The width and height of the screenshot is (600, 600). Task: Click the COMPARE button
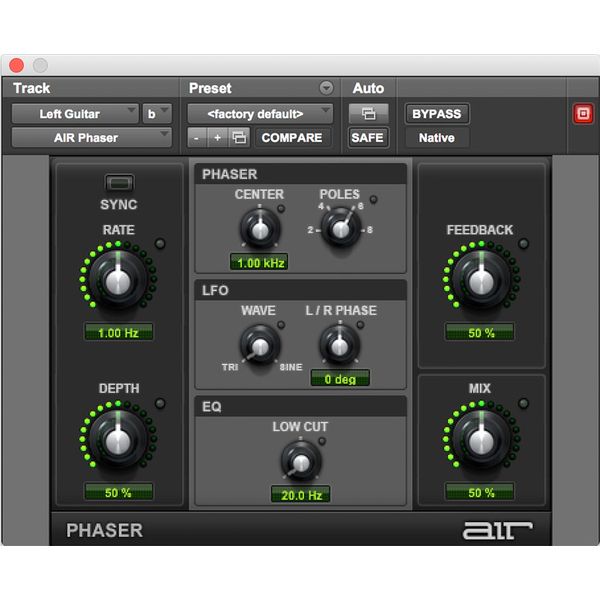coord(292,137)
